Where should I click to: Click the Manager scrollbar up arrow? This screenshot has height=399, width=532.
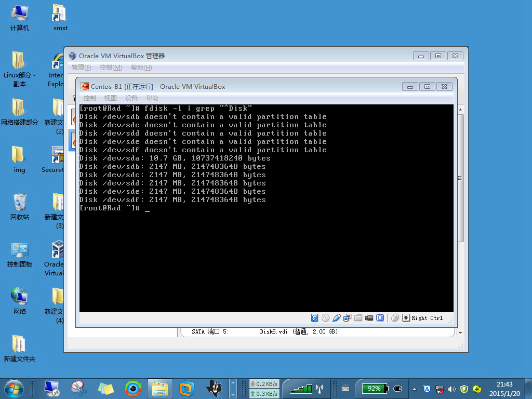[x=460, y=110]
